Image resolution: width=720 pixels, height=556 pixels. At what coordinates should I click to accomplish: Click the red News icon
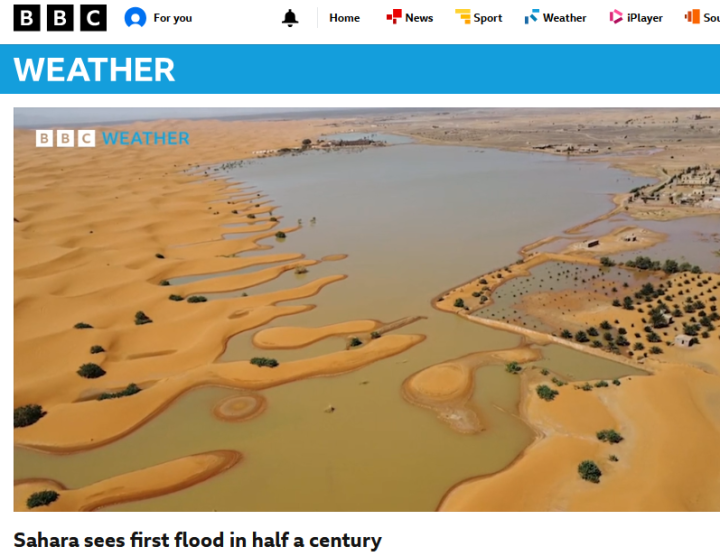pos(394,17)
